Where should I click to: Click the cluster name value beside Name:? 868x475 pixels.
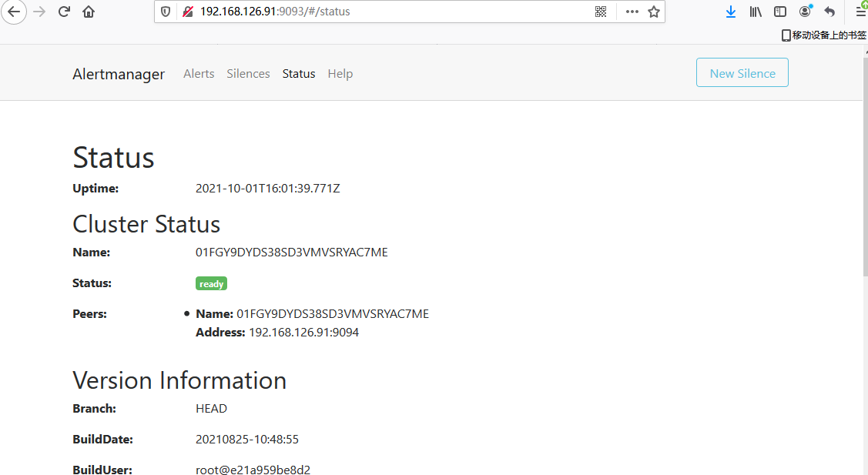(292, 253)
